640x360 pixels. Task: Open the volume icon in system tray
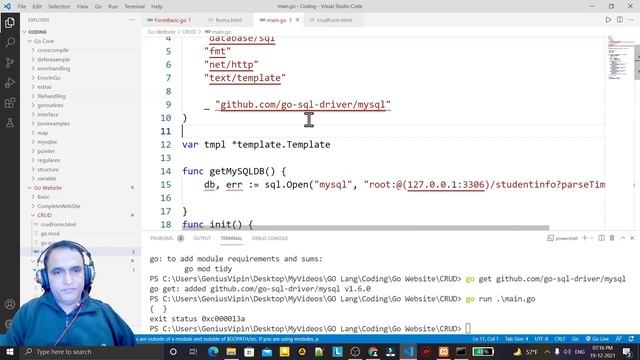point(567,351)
